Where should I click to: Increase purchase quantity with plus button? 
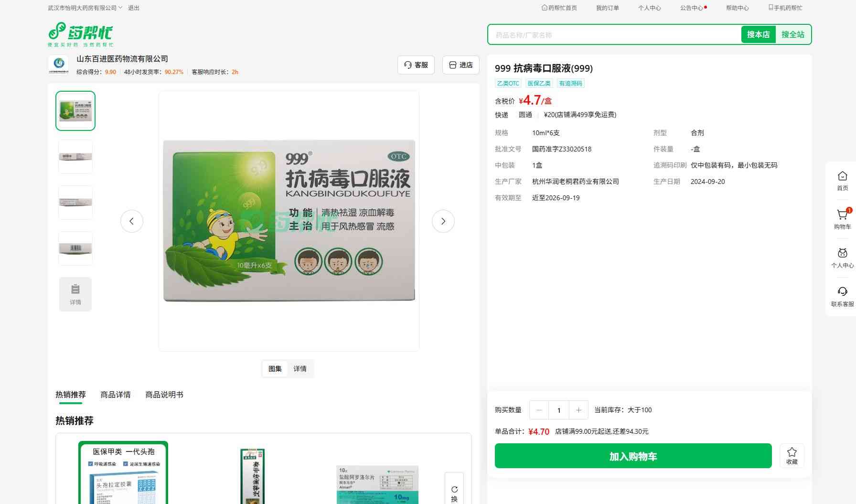click(578, 410)
